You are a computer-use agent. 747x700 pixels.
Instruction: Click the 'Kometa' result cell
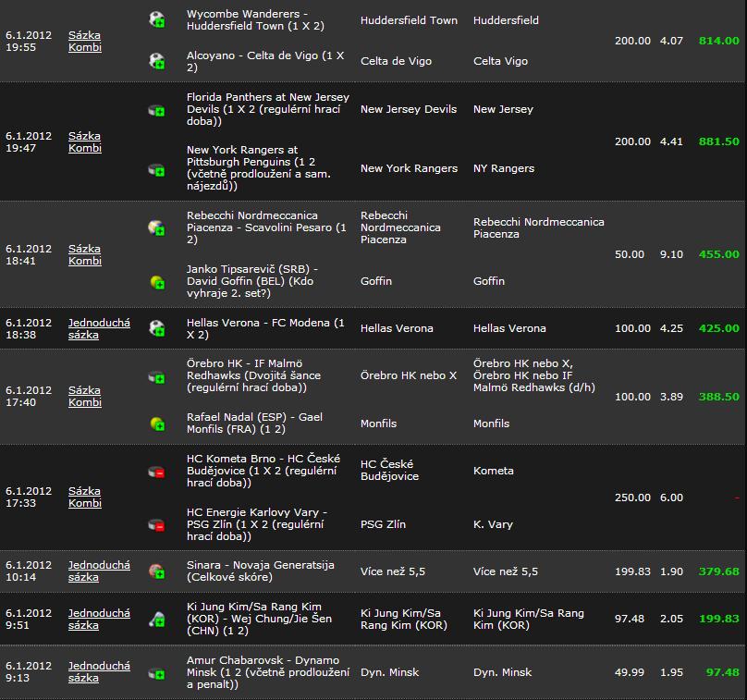coord(493,471)
